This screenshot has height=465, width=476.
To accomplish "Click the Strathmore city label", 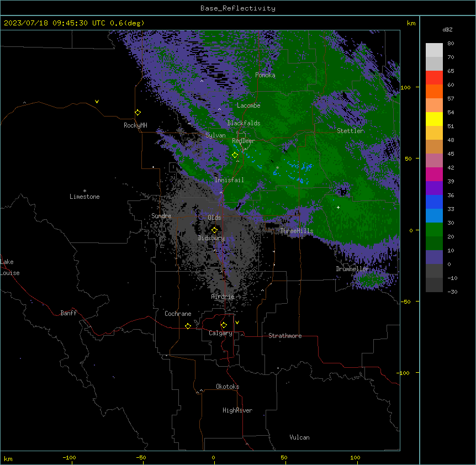I will click(285, 336).
